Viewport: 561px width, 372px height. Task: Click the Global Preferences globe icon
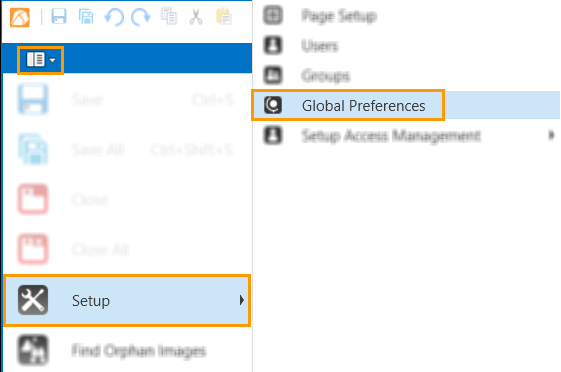point(273,105)
